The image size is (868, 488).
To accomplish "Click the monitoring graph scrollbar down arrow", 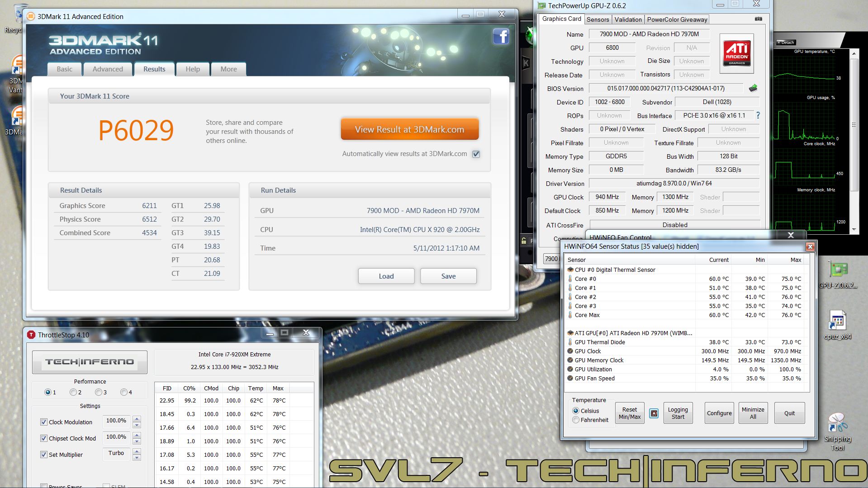I will pyautogui.click(x=854, y=230).
